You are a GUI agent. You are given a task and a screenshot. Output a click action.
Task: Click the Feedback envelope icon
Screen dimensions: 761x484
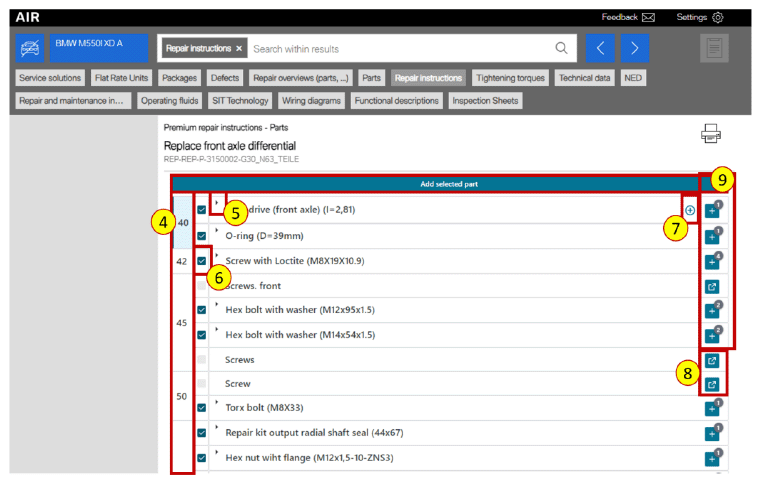649,17
